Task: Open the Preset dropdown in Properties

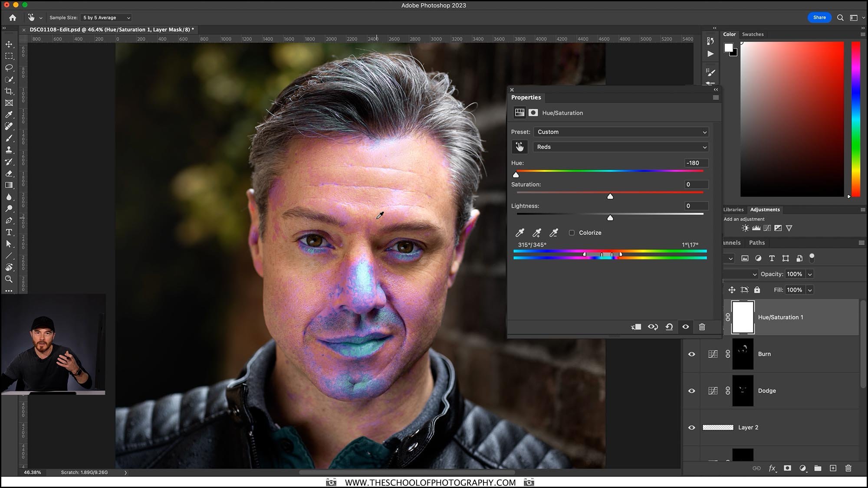Action: click(621, 131)
